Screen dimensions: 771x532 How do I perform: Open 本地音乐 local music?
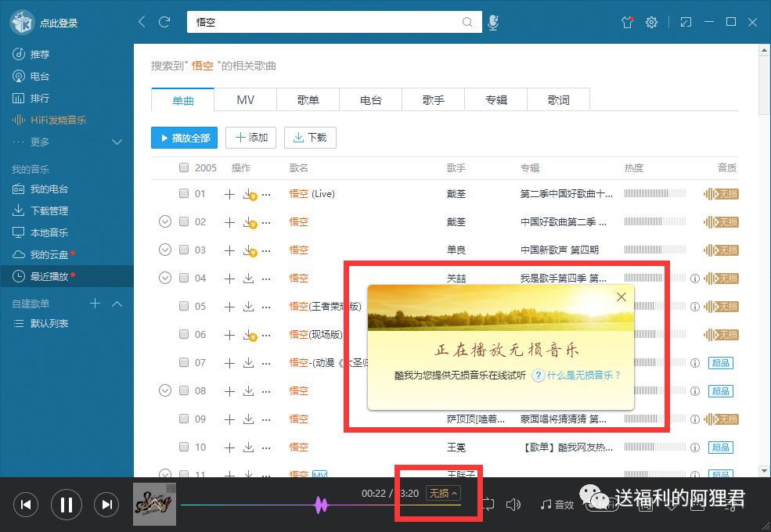(41, 232)
